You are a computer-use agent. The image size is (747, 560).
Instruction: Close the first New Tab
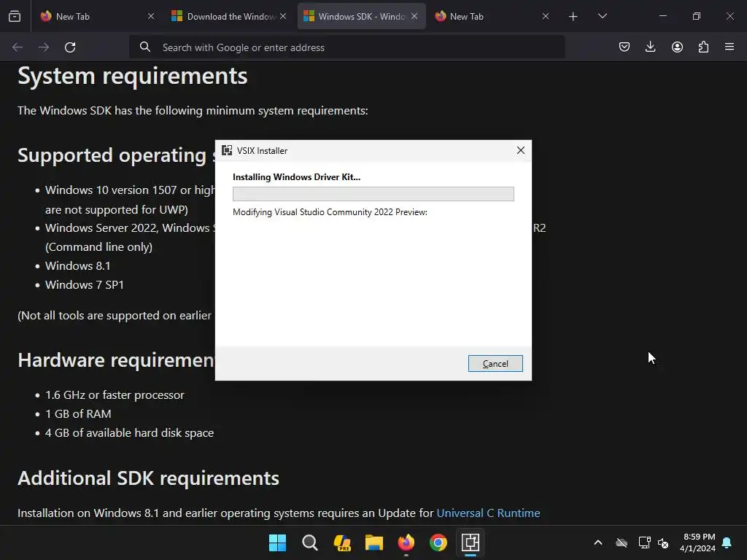click(151, 16)
